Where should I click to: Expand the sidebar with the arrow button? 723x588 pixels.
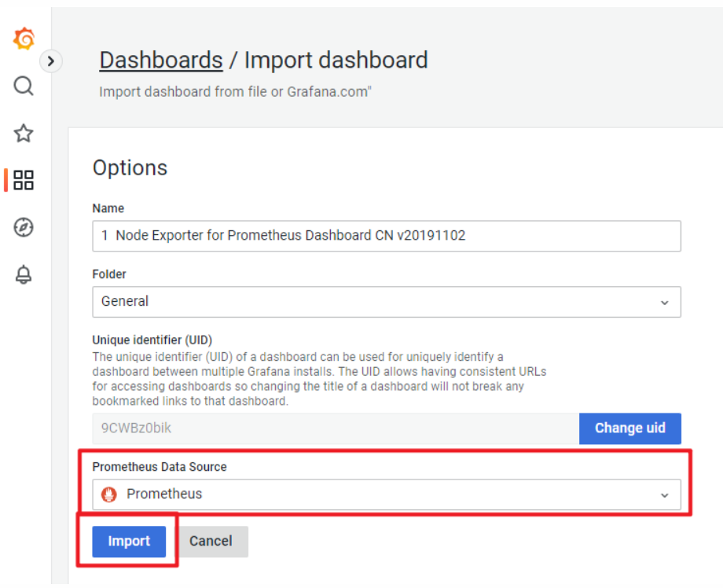[51, 61]
